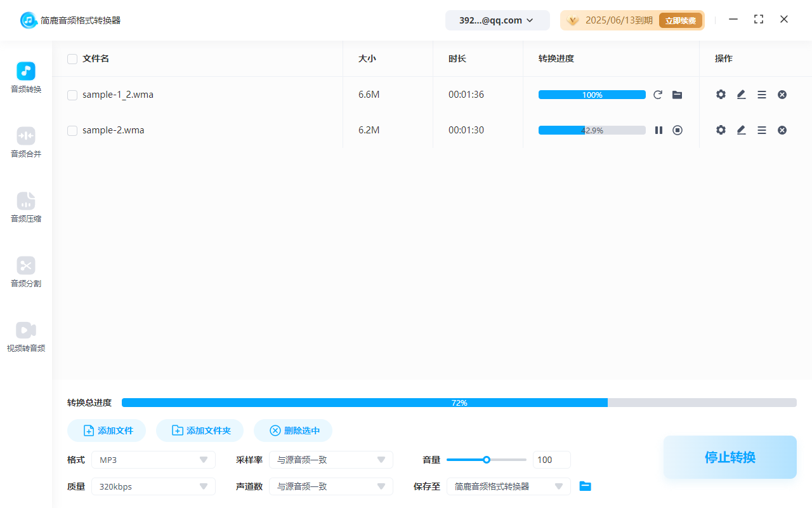Stop the sample-2.wma conversion
812x508 pixels.
click(678, 130)
